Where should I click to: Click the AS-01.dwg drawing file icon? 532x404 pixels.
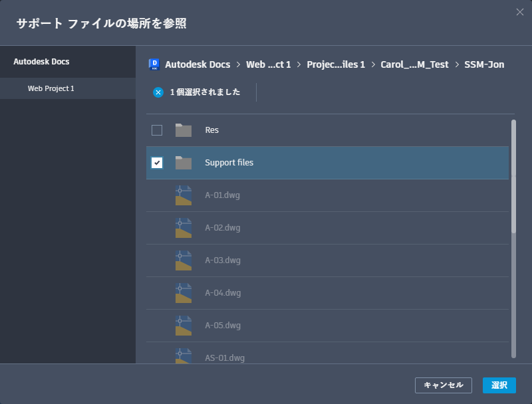click(184, 356)
